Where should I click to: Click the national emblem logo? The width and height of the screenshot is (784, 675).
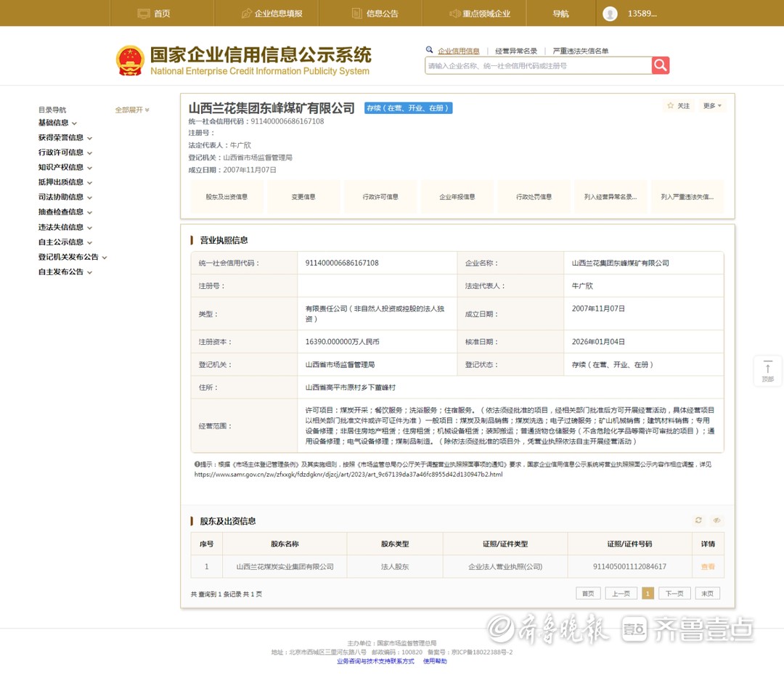130,61
